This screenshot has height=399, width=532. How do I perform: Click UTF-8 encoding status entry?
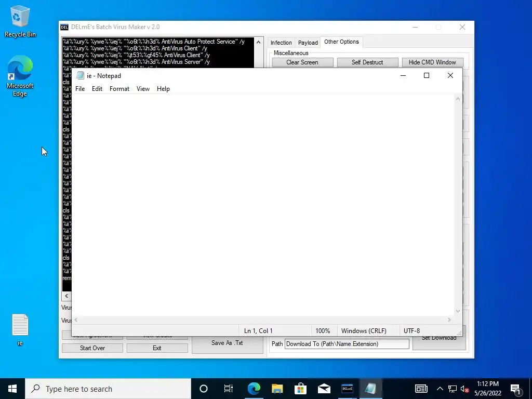[x=411, y=331]
